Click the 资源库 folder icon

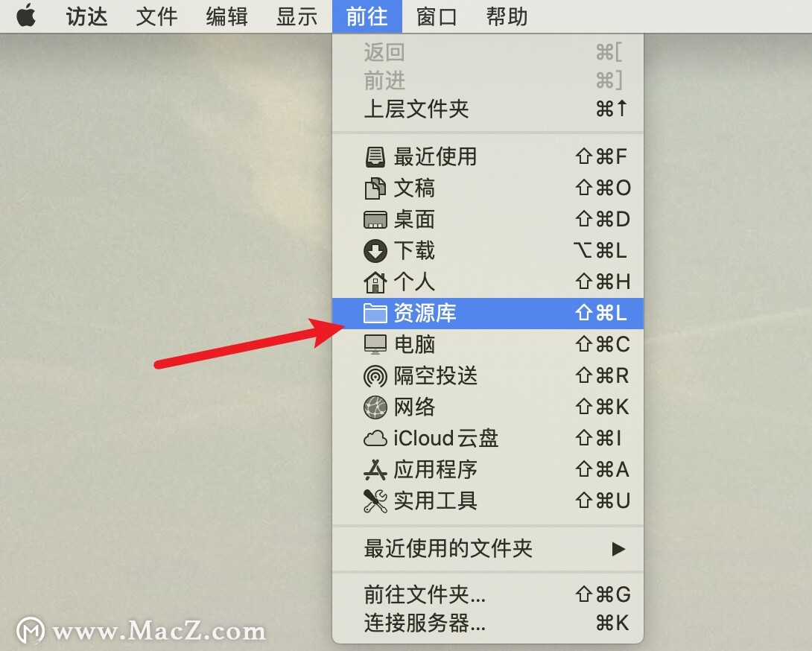click(x=375, y=314)
